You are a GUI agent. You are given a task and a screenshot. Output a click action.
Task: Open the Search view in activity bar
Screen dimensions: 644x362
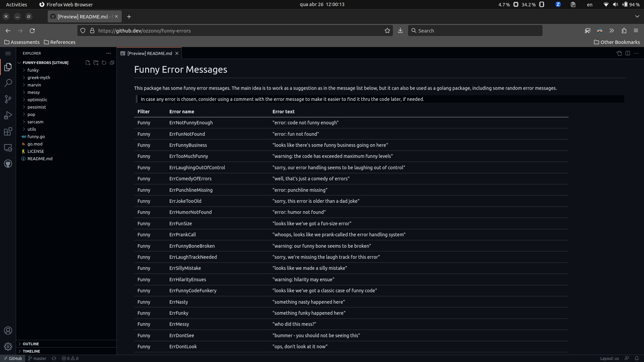[x=8, y=83]
